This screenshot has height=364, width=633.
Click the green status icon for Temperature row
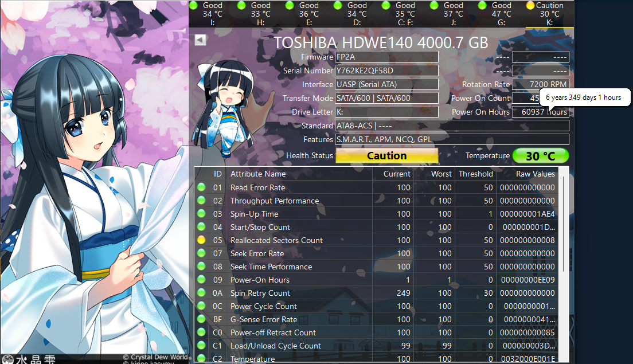pyautogui.click(x=201, y=358)
